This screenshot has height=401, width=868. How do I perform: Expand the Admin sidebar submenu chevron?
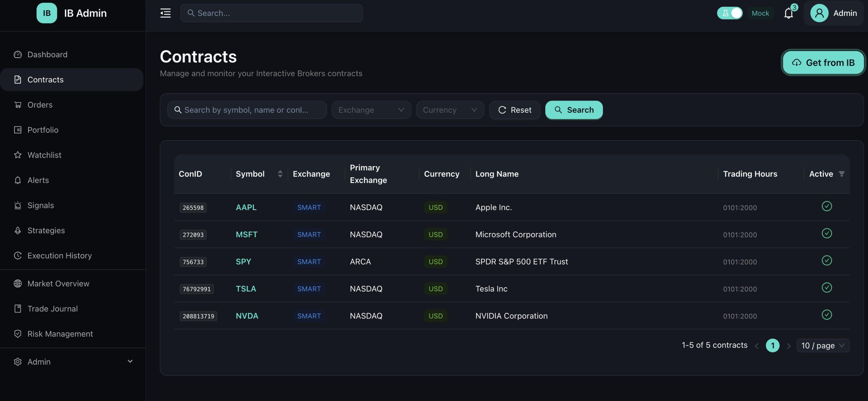(130, 361)
